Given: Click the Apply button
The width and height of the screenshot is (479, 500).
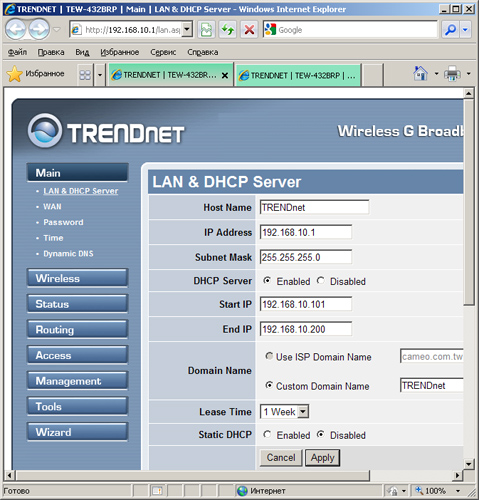Looking at the screenshot, I should pyautogui.click(x=322, y=458).
